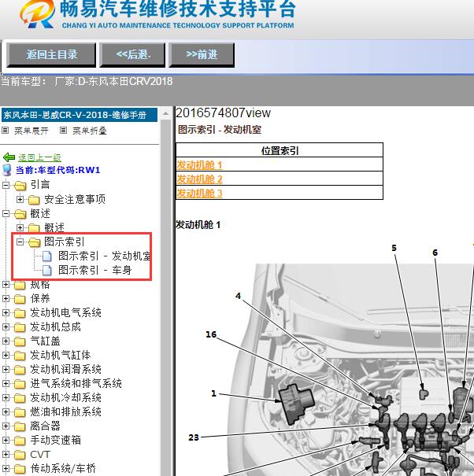Viewport: 474px width, 476px height.
Task: Click the 气缸盖 folder icon
Action: 20,341
